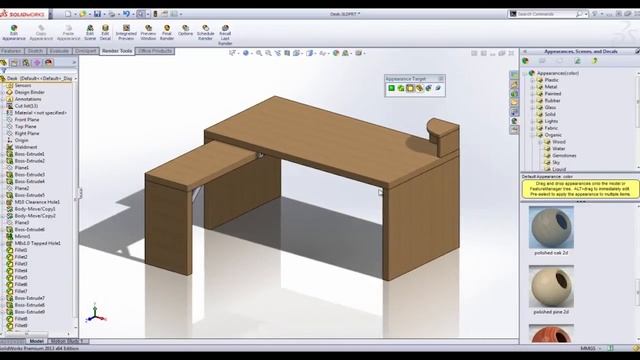Select the polished oak 2d appearance thumbnail
Image resolution: width=640 pixels, height=360 pixels.
(x=551, y=227)
